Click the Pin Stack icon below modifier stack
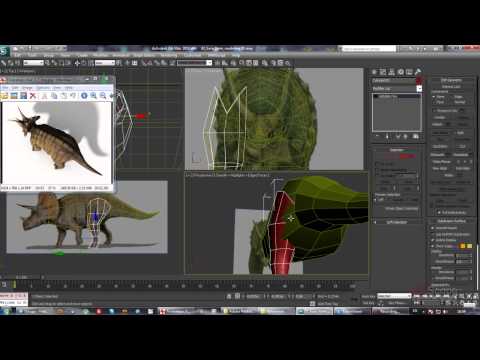The height and width of the screenshot is (360, 480). coord(377,136)
